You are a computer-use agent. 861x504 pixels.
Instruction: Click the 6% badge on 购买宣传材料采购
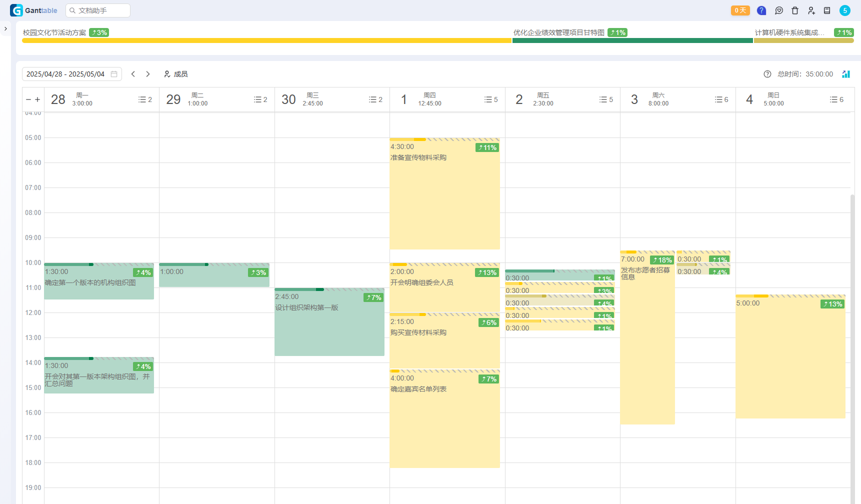(489, 322)
